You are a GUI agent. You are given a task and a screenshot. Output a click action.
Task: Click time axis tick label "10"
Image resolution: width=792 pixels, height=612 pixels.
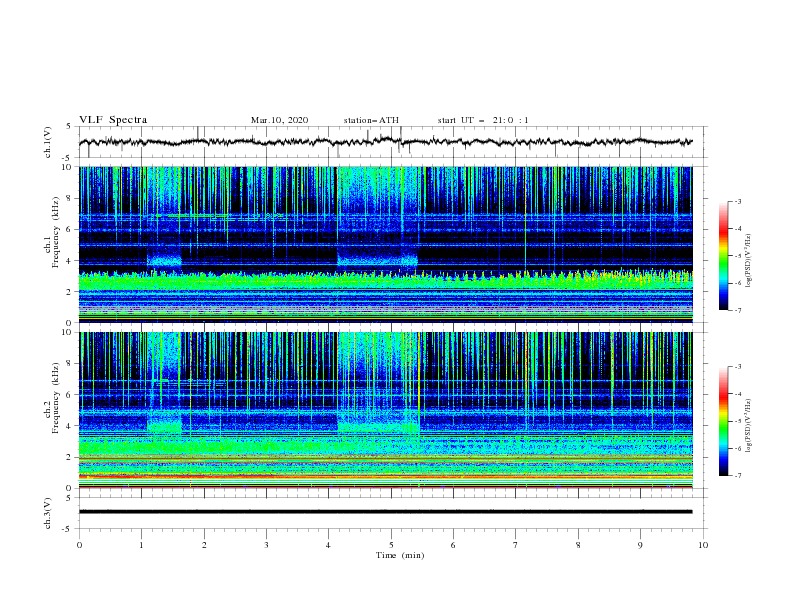(x=703, y=545)
